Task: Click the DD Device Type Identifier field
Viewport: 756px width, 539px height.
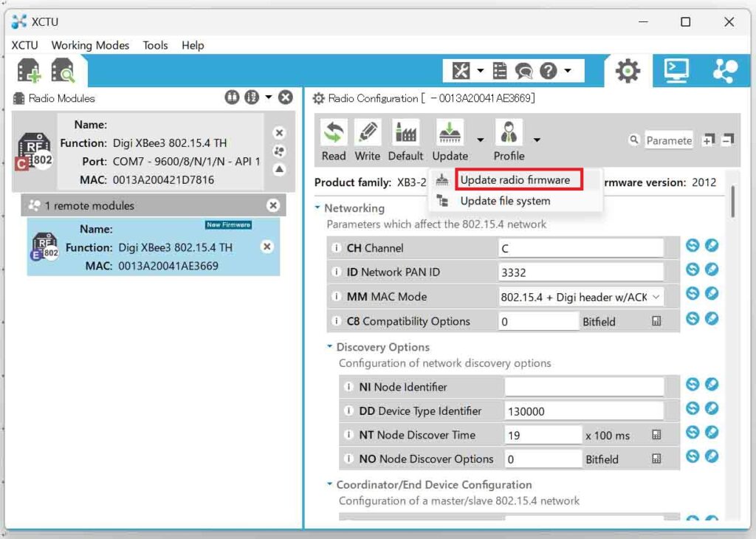Action: pyautogui.click(x=584, y=411)
